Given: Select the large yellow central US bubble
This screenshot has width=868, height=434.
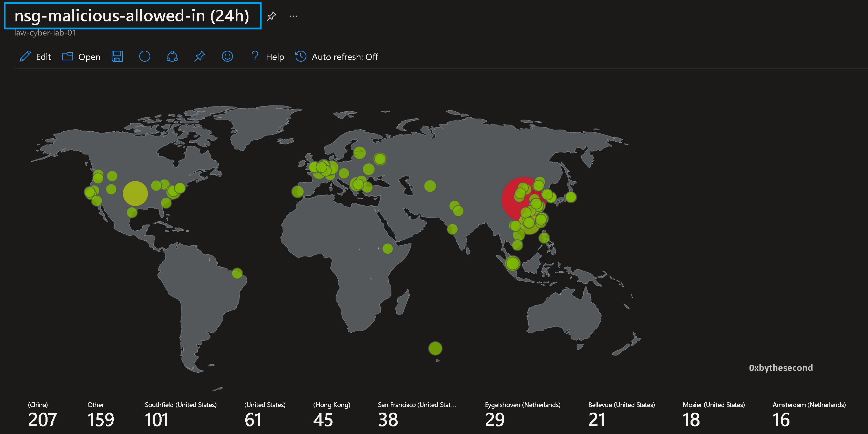Looking at the screenshot, I should point(135,193).
